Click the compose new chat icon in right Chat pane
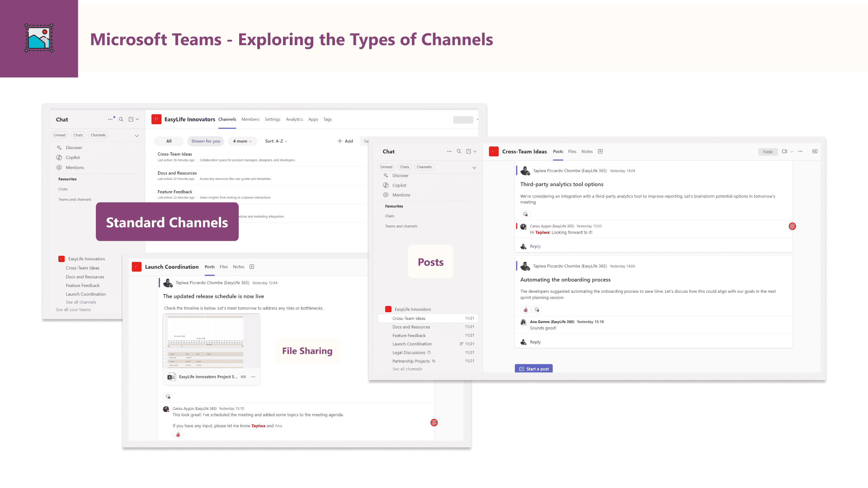Viewport: 868px width, 488px height. (x=469, y=152)
